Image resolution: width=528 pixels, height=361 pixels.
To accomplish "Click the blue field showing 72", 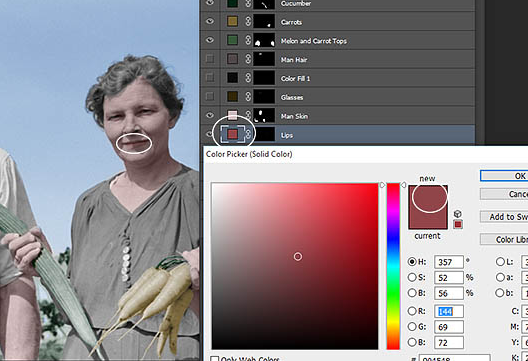I will pos(449,342).
